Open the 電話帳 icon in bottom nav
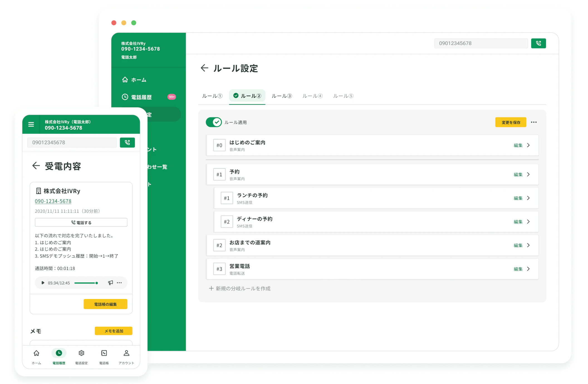This screenshot has height=384, width=588. pyautogui.click(x=104, y=353)
